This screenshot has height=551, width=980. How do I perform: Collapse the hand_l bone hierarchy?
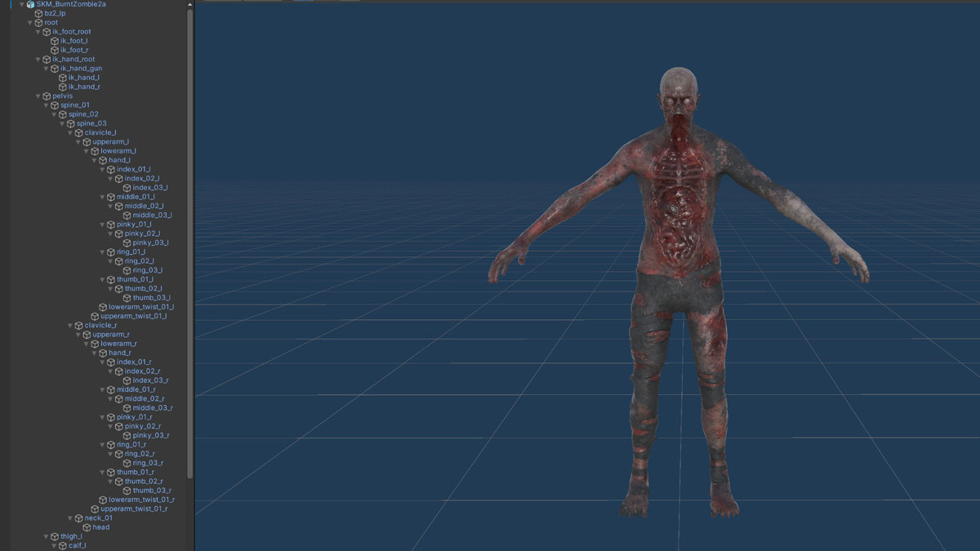click(93, 159)
